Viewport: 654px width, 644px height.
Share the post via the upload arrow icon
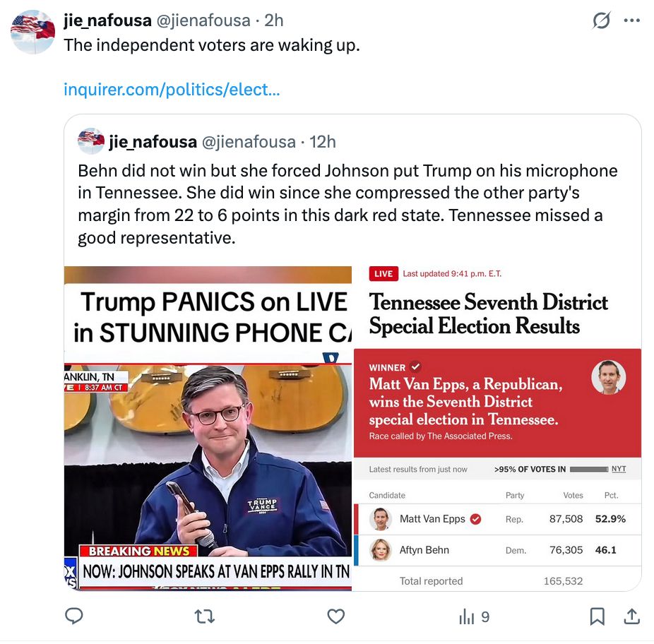click(632, 616)
